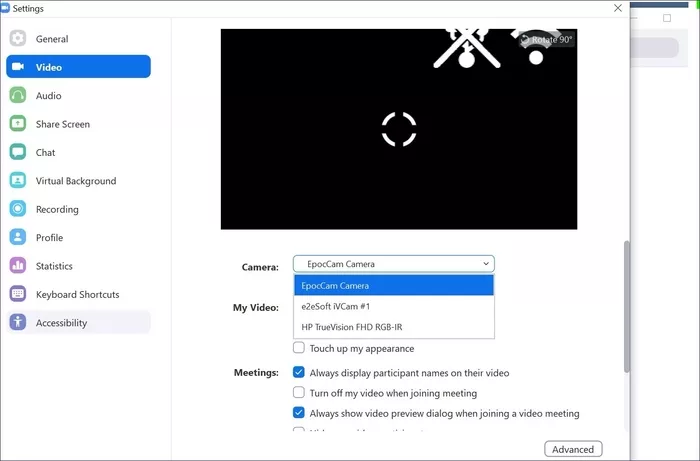
Task: Open Recording settings icon
Action: coord(18,210)
